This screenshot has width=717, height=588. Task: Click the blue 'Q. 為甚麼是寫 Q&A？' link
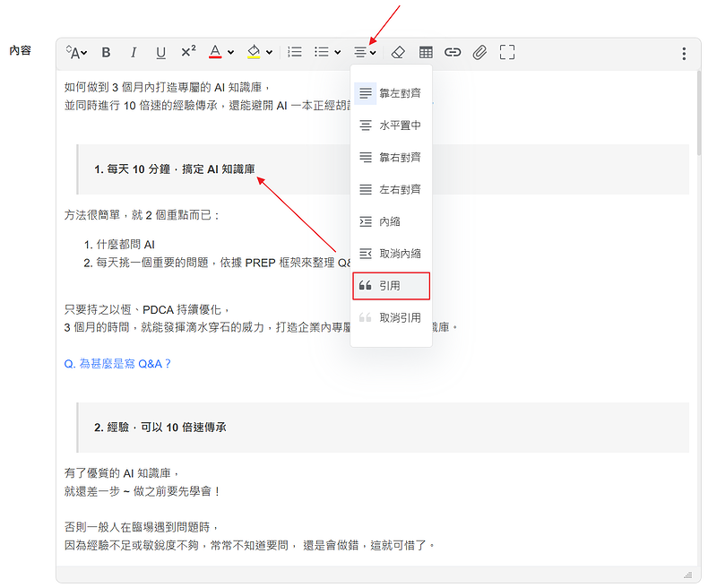click(x=117, y=364)
